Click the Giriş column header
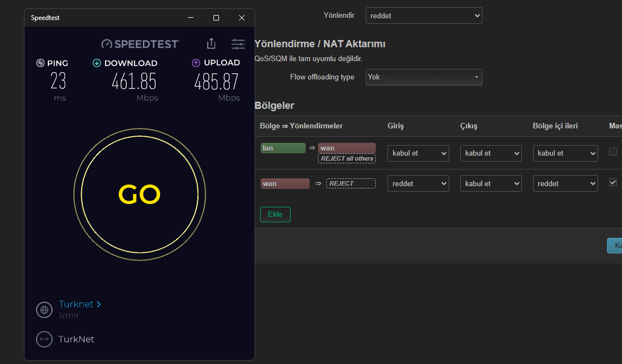Screen dimensions: 622x364 [396, 126]
